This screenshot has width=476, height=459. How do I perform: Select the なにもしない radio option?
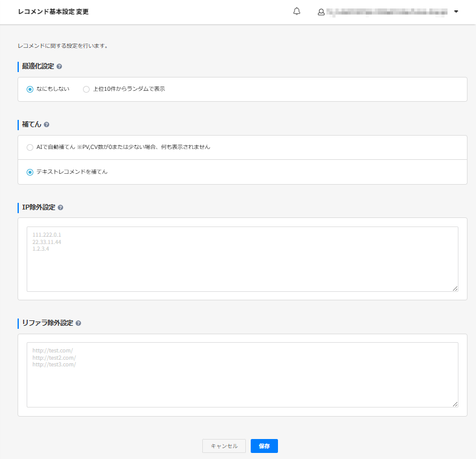tap(30, 89)
